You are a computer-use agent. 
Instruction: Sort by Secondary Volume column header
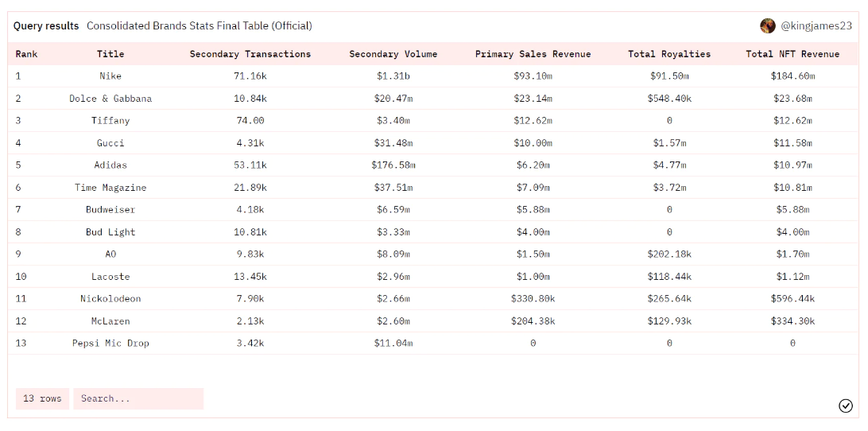click(393, 54)
